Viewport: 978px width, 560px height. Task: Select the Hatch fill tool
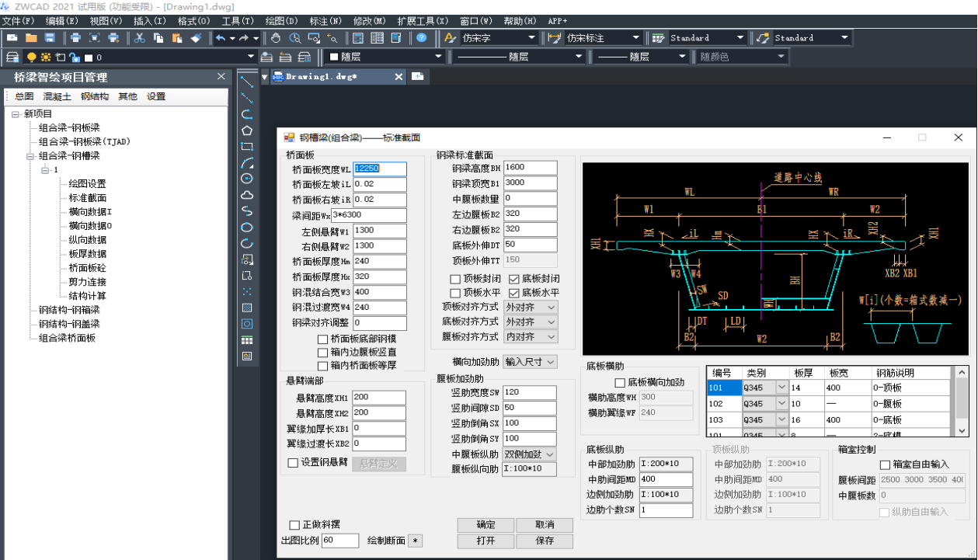247,308
